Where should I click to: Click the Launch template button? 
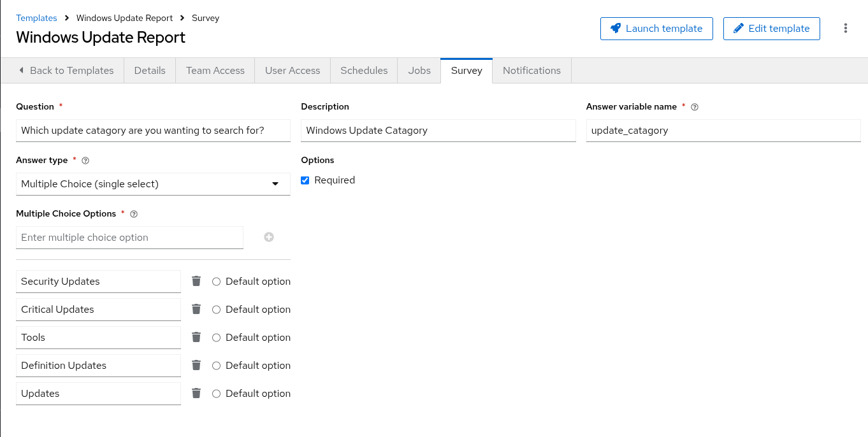[656, 29]
